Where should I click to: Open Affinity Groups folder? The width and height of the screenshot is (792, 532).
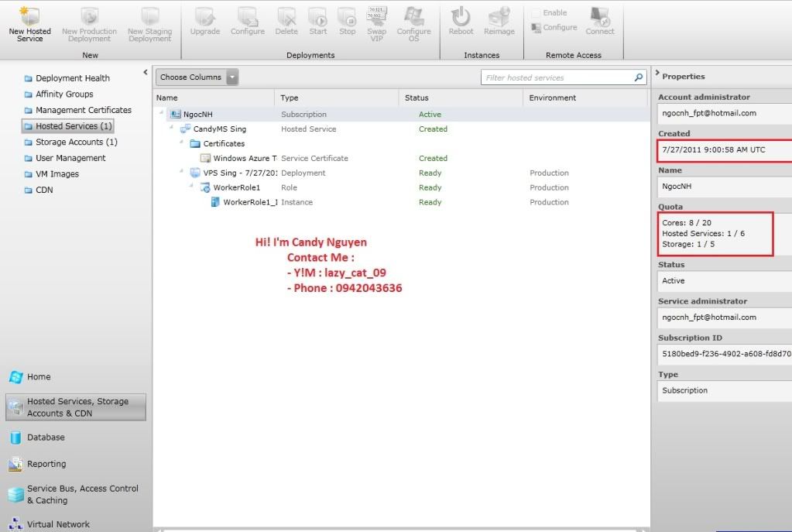[59, 94]
